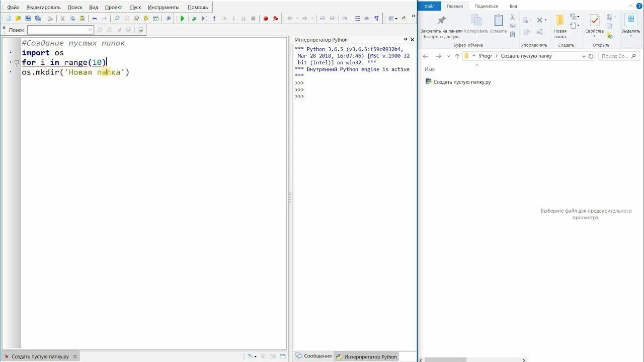Click Explorer's Back navigation arrow
The width and height of the screenshot is (644, 362).
pyautogui.click(x=426, y=56)
